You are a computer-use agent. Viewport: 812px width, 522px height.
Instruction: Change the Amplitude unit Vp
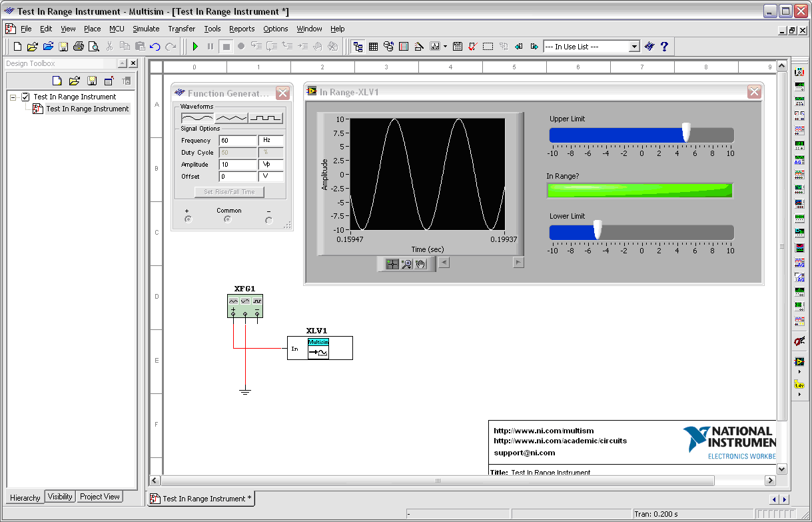(x=271, y=165)
